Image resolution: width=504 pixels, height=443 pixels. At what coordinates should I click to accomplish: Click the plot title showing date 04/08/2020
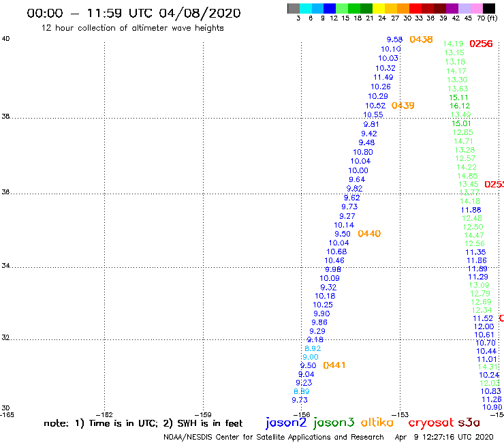click(x=133, y=13)
